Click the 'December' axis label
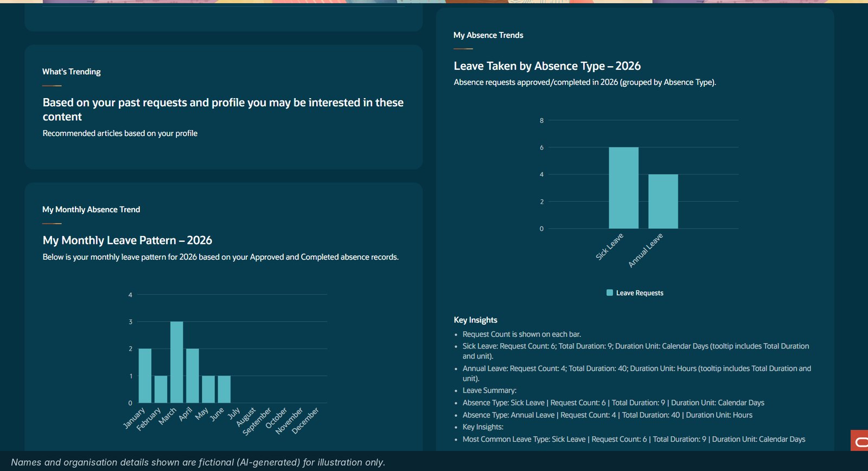This screenshot has height=471, width=868. 305,421
